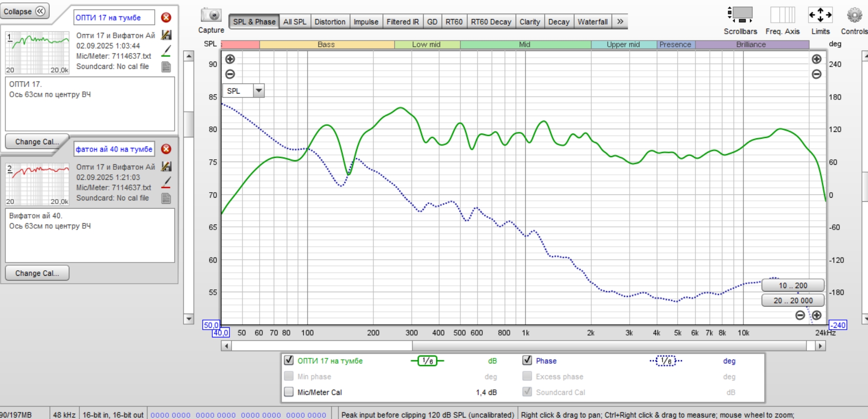Viewport: 868px width, 419px height.
Task: Switch to the SPL & Phase tab
Action: 254,21
